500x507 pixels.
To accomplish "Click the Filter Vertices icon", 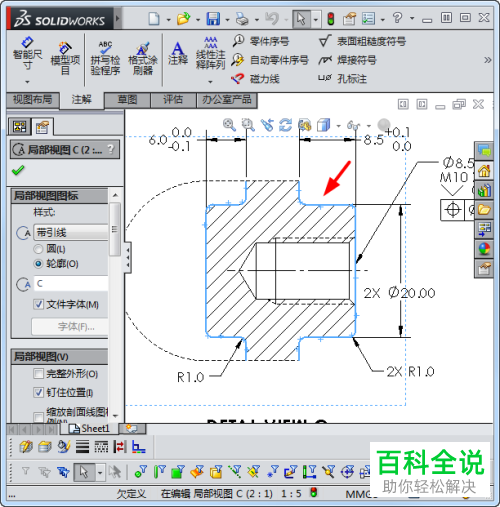I will pyautogui.click(x=140, y=472).
